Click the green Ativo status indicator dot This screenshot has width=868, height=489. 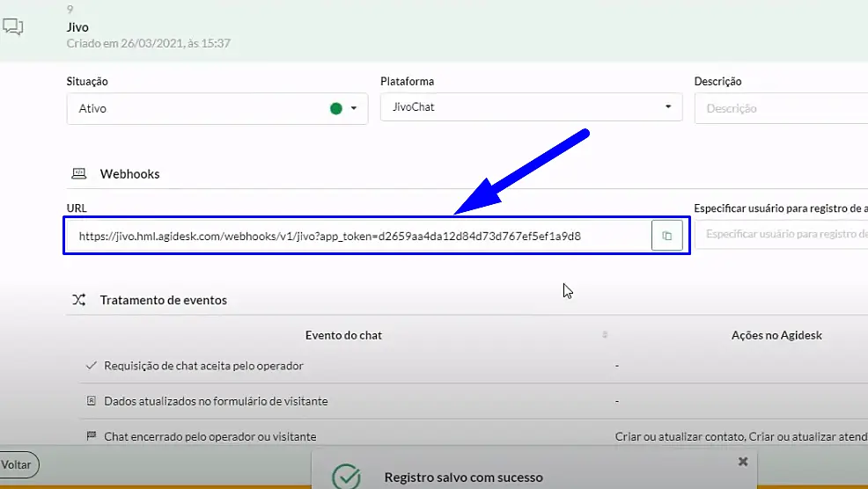point(336,108)
